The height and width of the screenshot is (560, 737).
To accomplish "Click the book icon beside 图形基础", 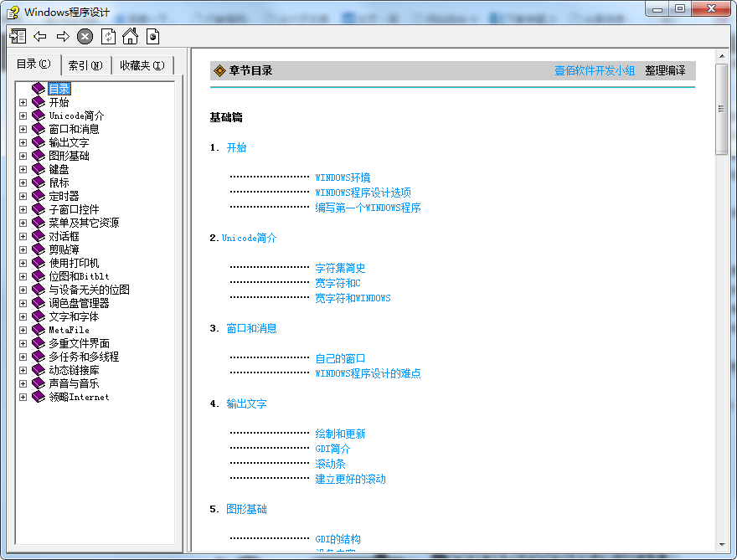I will [37, 156].
